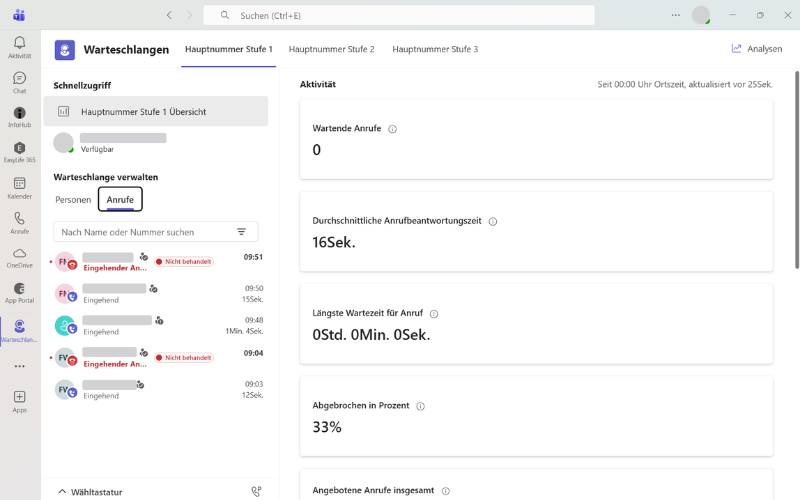Open missed call entry from 09:04
Viewport: 800px width, 500px height.
click(157, 358)
